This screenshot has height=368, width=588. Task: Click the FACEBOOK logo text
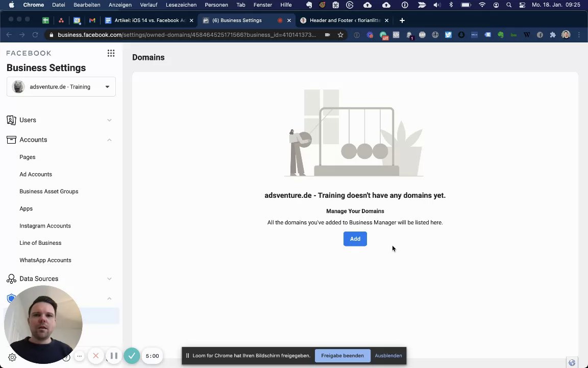pyautogui.click(x=29, y=53)
